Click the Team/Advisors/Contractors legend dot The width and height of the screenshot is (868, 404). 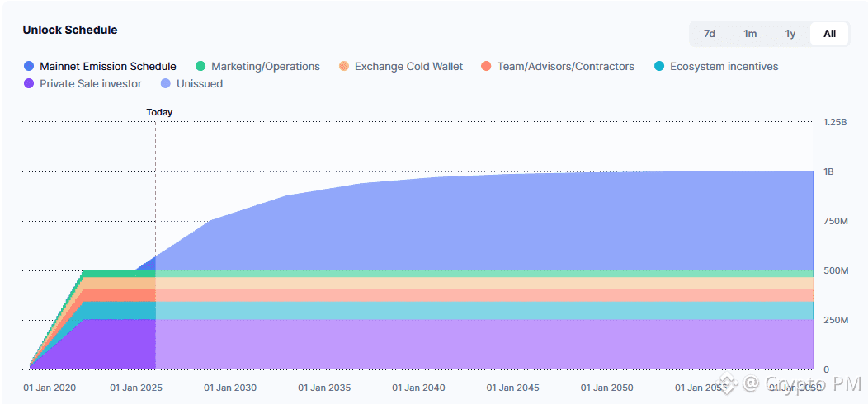tap(486, 67)
